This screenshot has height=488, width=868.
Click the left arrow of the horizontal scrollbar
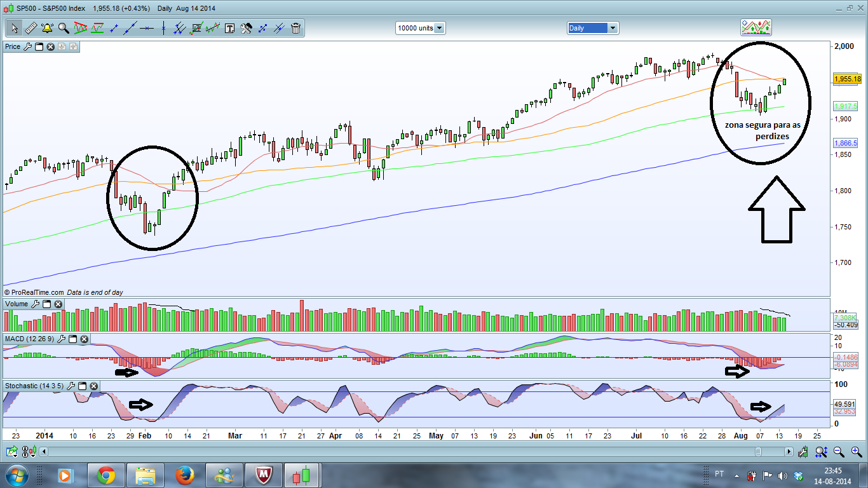click(x=43, y=452)
